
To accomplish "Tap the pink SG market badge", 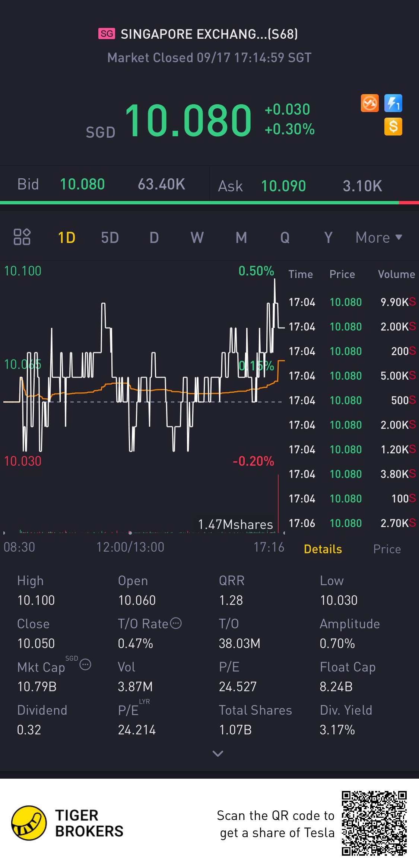I will (107, 33).
